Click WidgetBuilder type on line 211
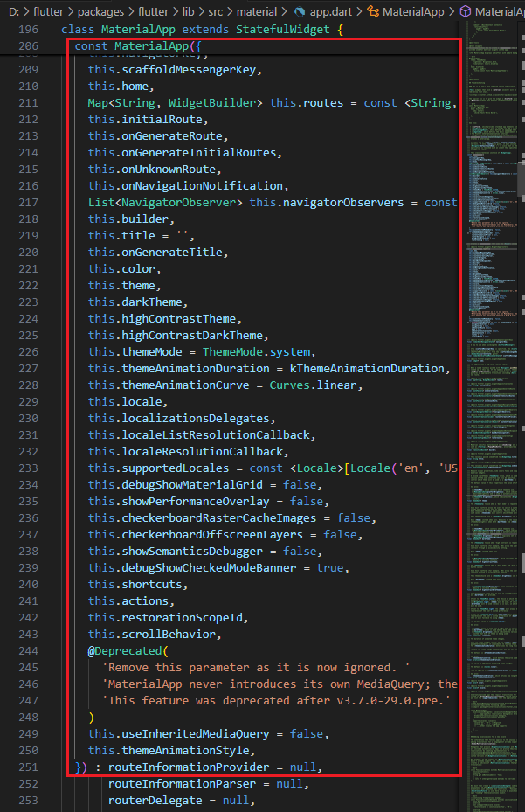This screenshot has height=812, width=525. [212, 102]
